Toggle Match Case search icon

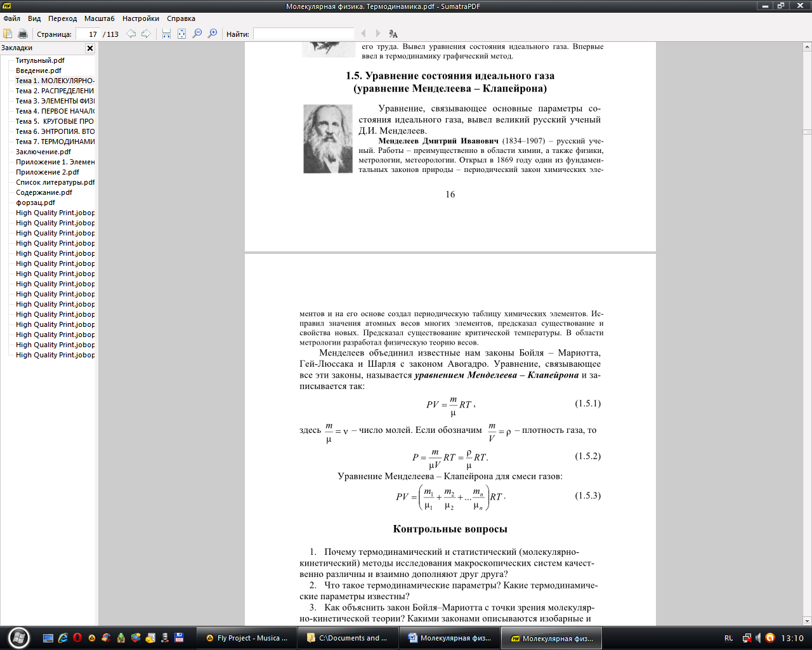(393, 34)
